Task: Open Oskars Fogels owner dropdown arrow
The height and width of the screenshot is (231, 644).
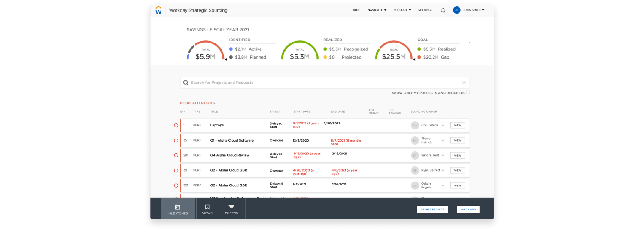Action: pos(443,186)
